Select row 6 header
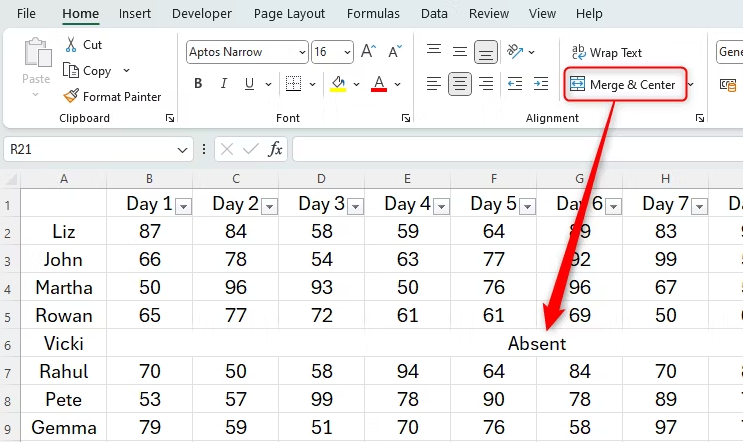Screen dimensions: 743x442 click(9, 344)
